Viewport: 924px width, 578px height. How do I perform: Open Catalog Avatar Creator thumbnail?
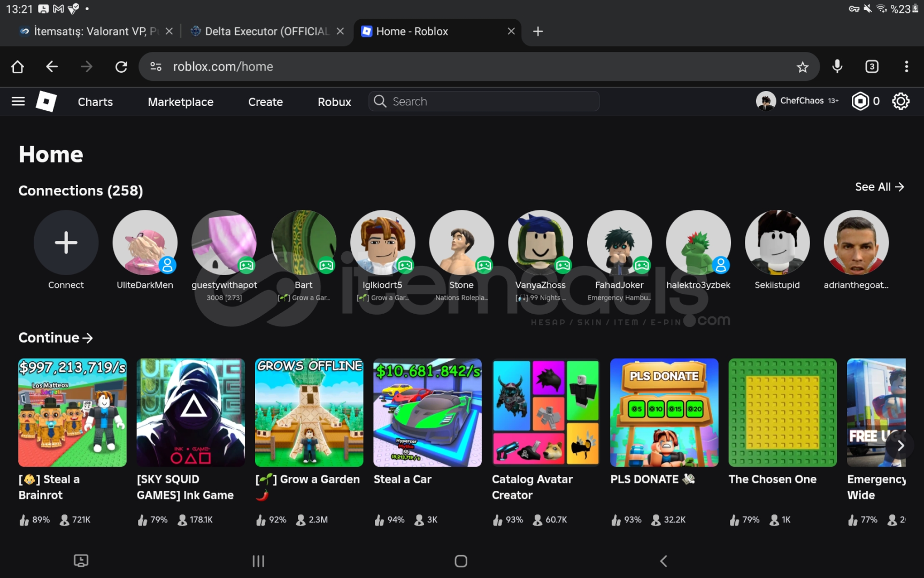[x=546, y=412]
